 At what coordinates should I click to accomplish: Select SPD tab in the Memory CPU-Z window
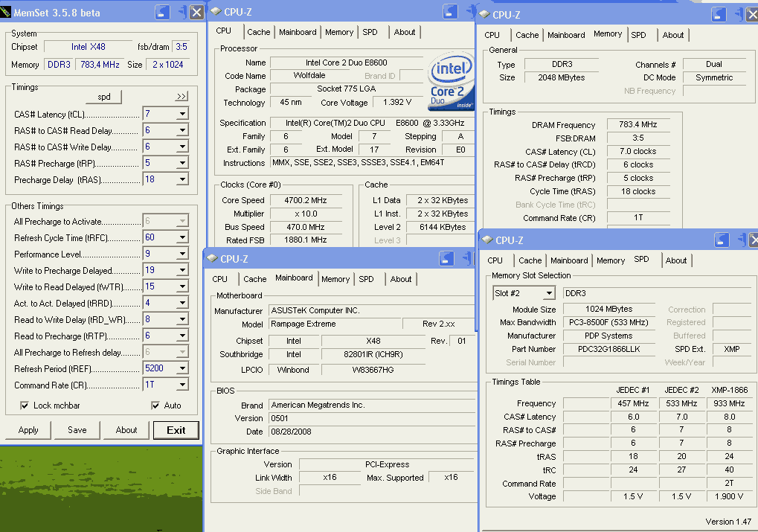point(638,35)
